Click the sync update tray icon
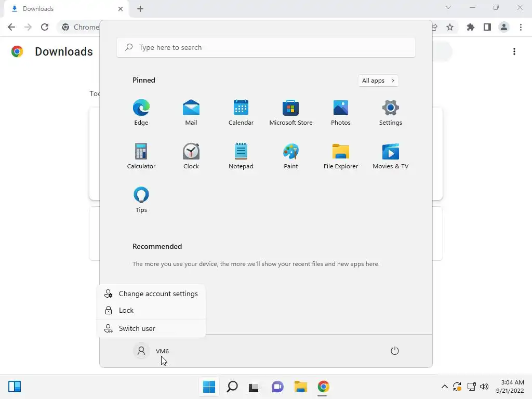This screenshot has width=532, height=399. [x=457, y=387]
